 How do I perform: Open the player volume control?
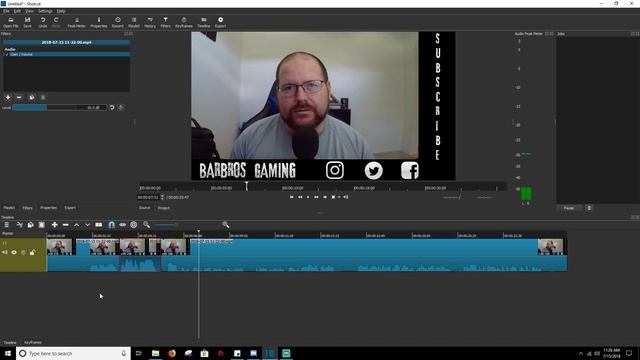point(346,197)
